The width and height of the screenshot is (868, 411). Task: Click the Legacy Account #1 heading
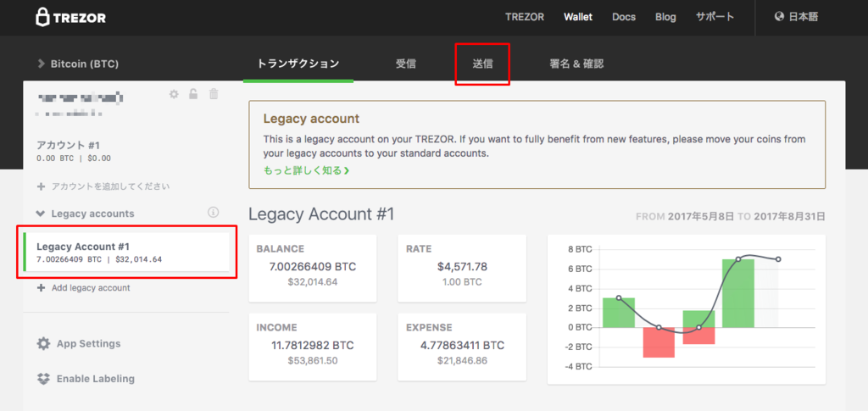321,214
